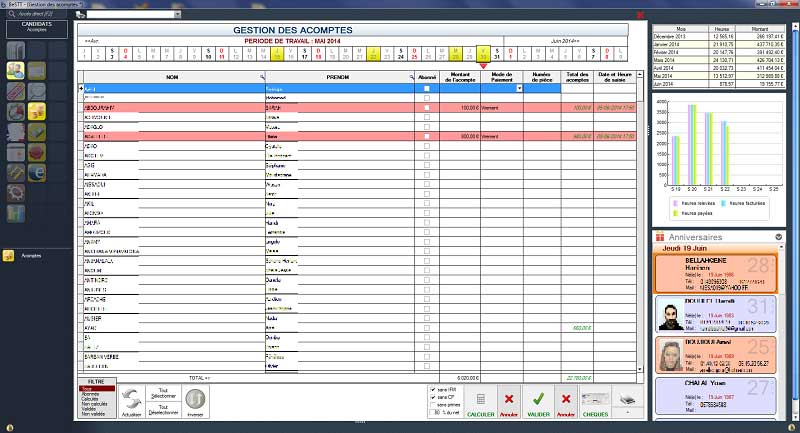Image resolution: width=800 pixels, height=433 pixels.
Task: Toggle the 'sans CP' checkbox
Action: click(x=433, y=397)
